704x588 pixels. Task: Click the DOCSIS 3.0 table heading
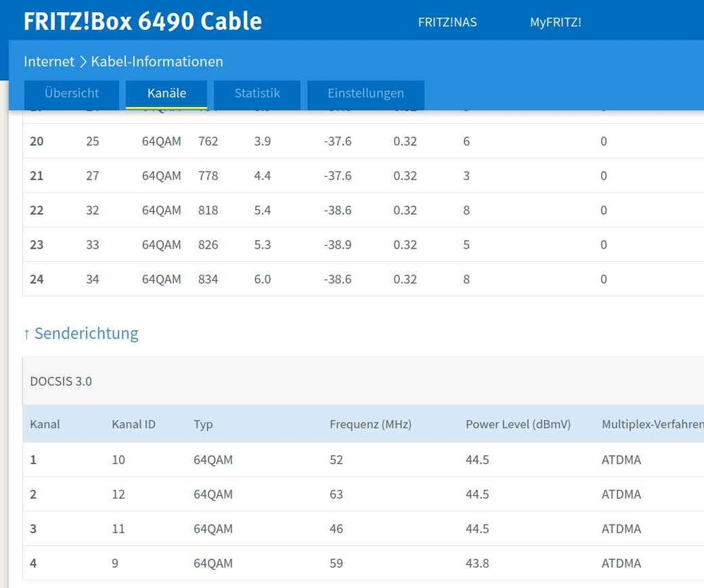(x=61, y=381)
